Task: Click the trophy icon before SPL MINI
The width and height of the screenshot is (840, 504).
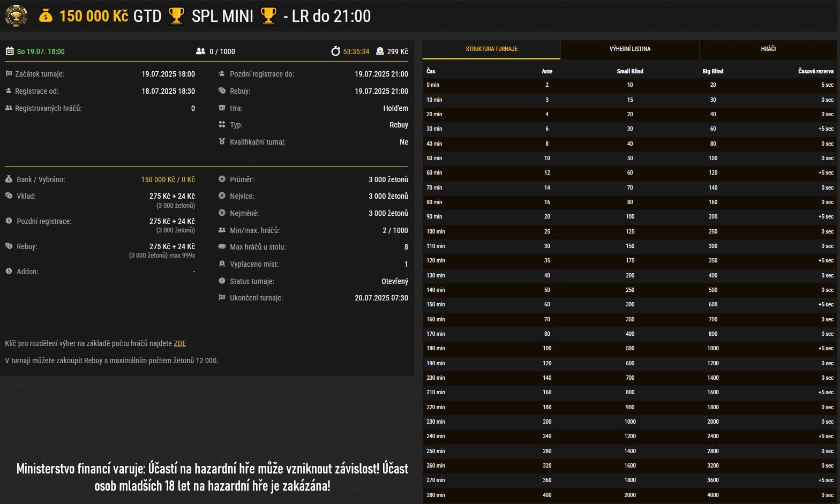Action: click(x=176, y=16)
